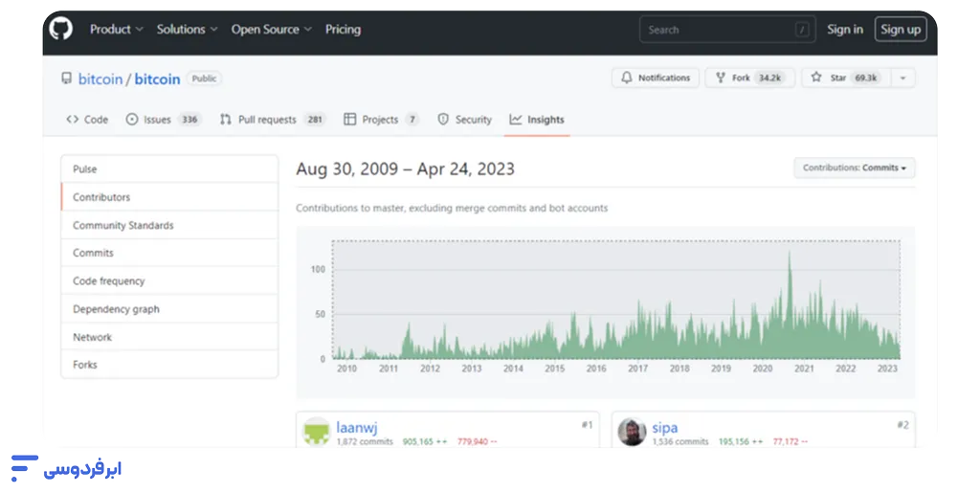Click the 336 issues counter
The width and height of the screenshot is (980, 493).
(189, 120)
